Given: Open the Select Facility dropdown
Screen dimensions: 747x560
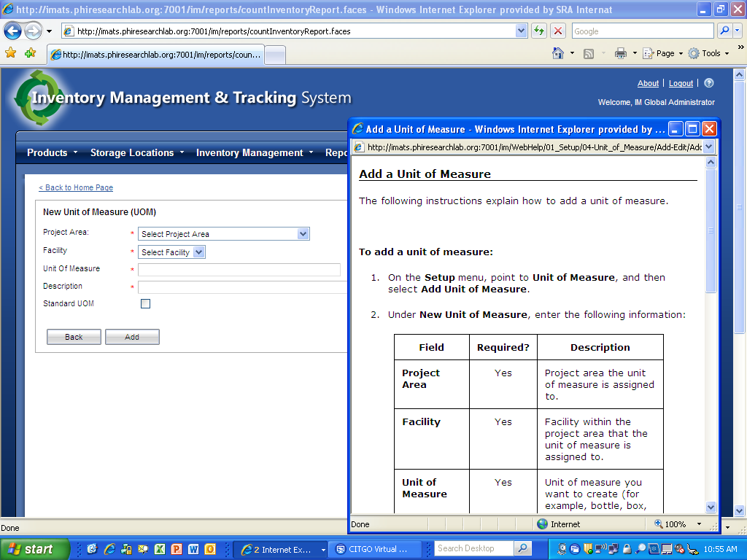Looking at the screenshot, I should pos(171,252).
